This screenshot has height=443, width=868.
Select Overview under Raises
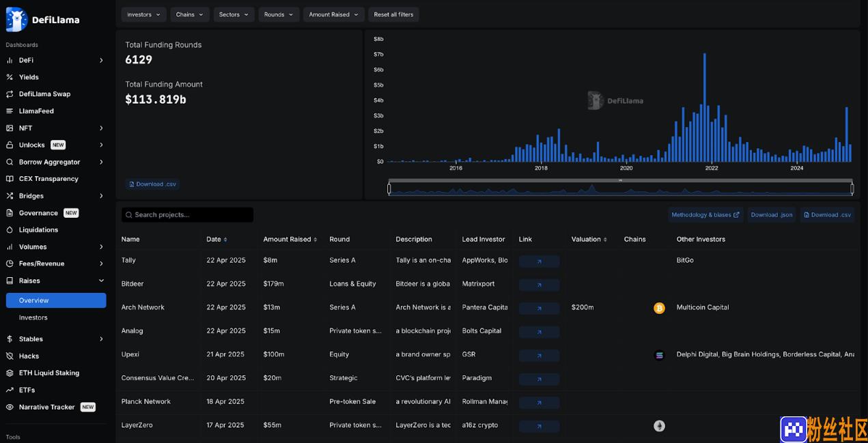point(56,300)
